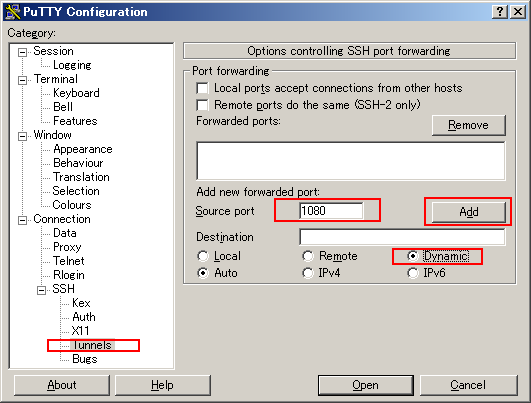Image resolution: width=531 pixels, height=403 pixels.
Task: Click Open to start the session
Action: click(366, 385)
